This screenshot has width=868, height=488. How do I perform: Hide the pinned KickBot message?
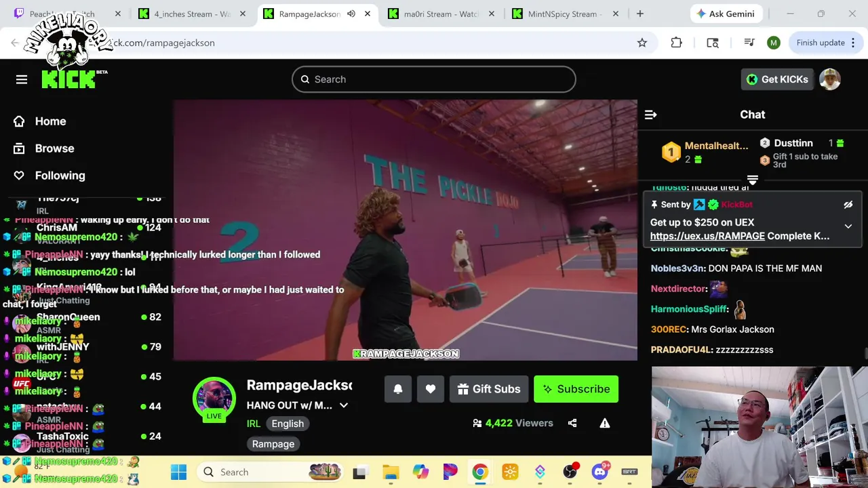pyautogui.click(x=848, y=205)
